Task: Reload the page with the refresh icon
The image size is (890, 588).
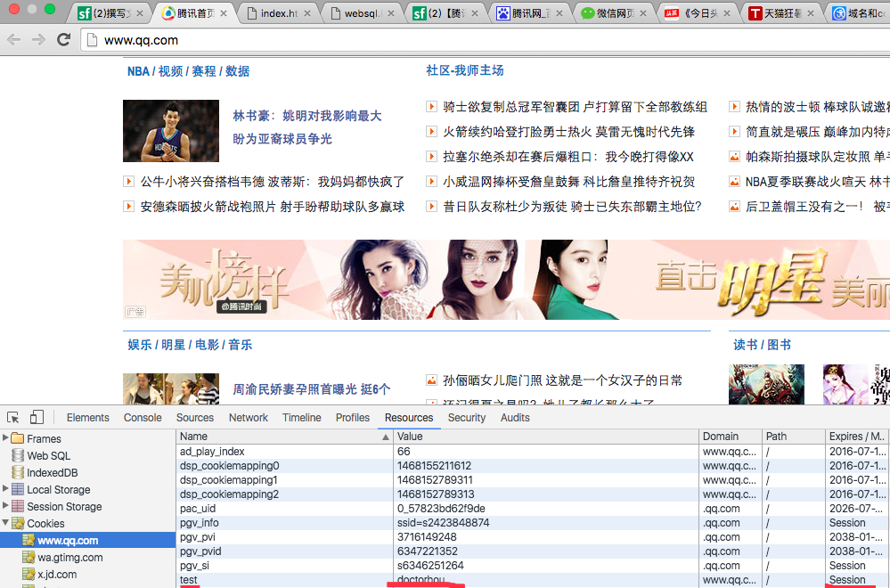Action: 63,39
